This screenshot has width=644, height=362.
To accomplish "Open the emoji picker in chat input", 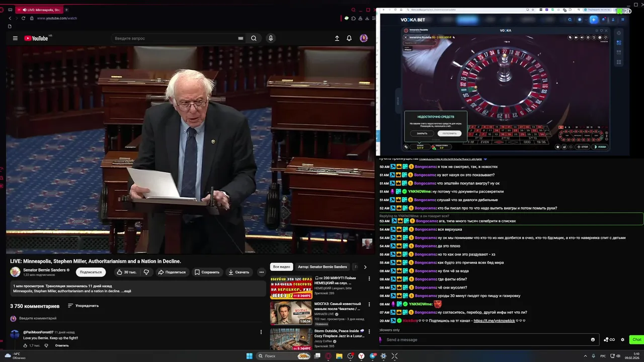I will pos(593,339).
